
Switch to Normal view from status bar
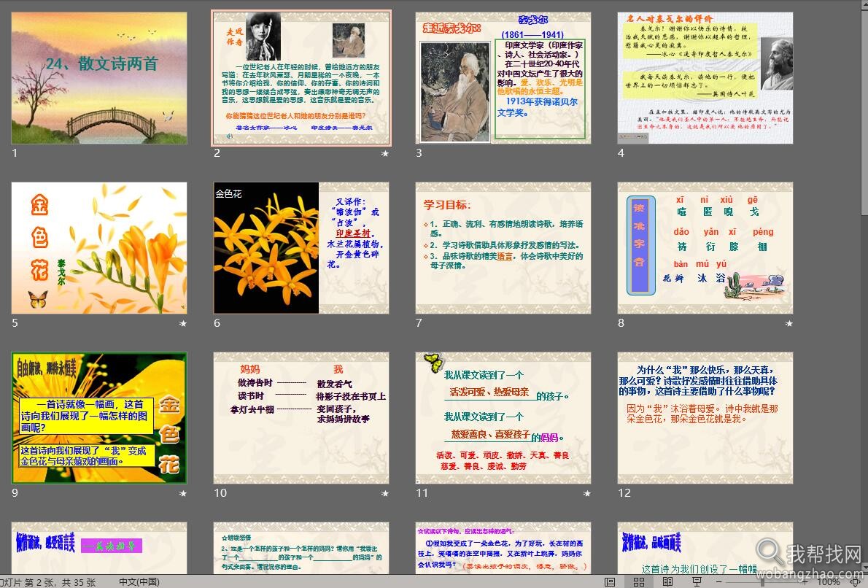(x=610, y=582)
